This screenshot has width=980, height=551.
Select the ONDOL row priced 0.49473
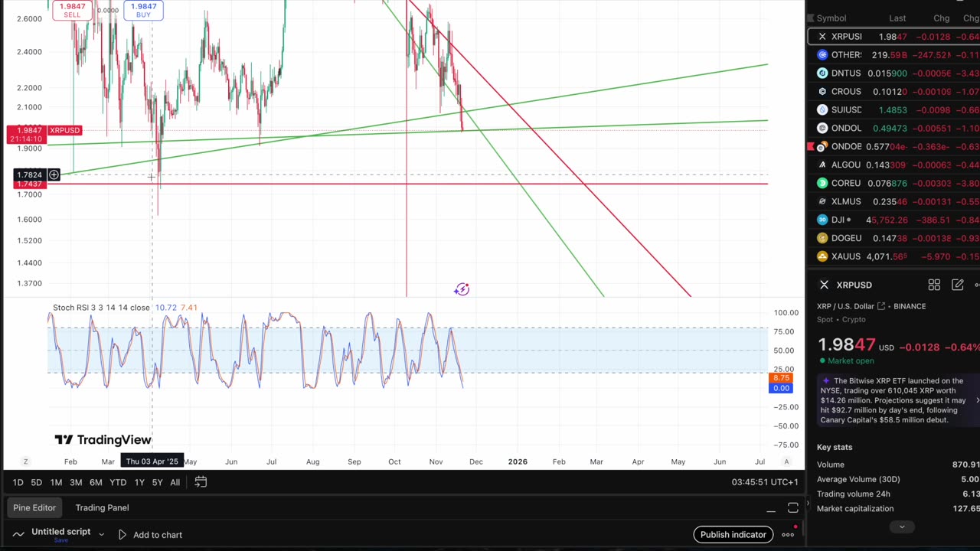point(893,129)
